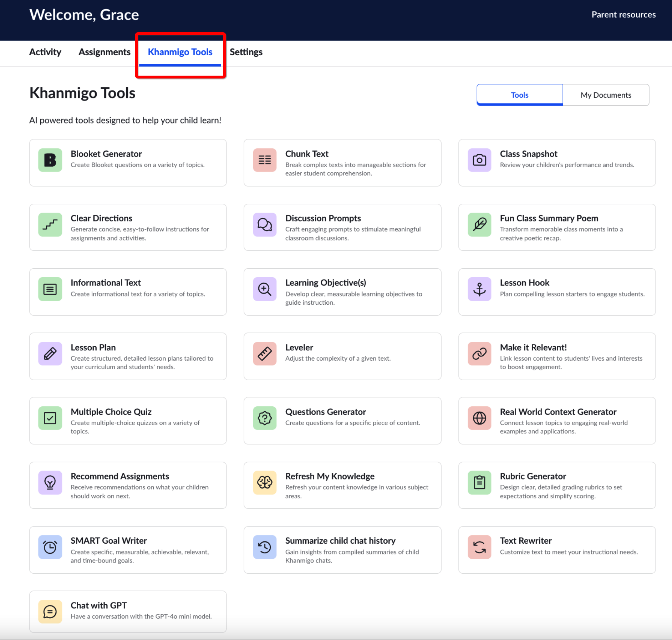
Task: Click the Lesson Plan pencil icon
Action: pos(50,354)
